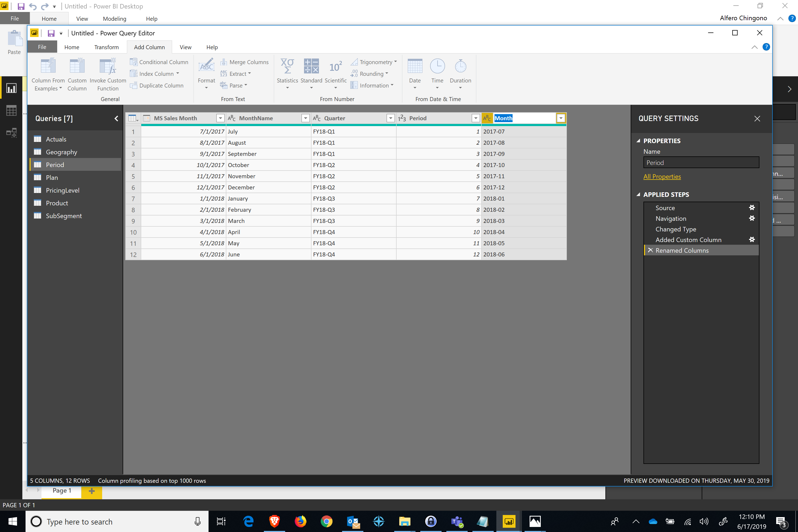The height and width of the screenshot is (532, 798).
Task: Delete the Renamed Columns step
Action: tap(650, 250)
